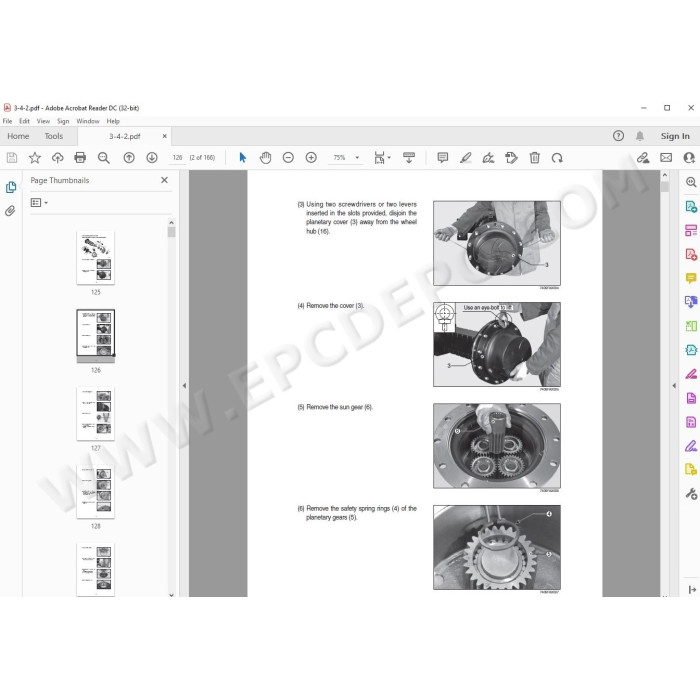Click the scrolling mode icon

tap(409, 158)
